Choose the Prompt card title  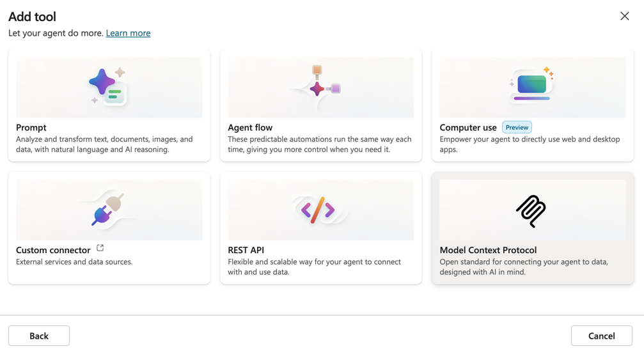coord(31,127)
